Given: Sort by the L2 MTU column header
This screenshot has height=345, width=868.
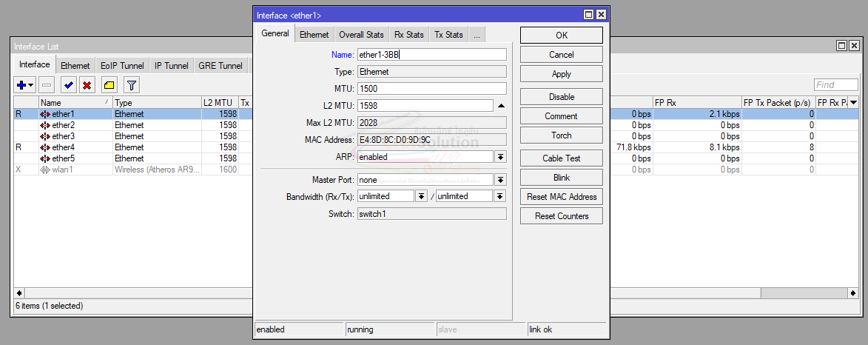Looking at the screenshot, I should pyautogui.click(x=220, y=102).
